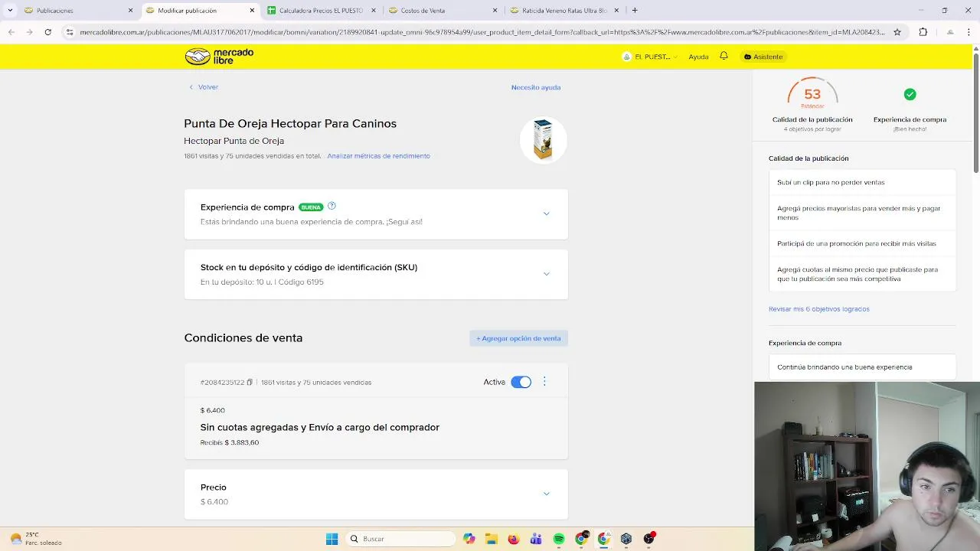Click the green Experiencia de compra checkmark
Image resolution: width=980 pixels, height=551 pixels.
[x=910, y=94]
